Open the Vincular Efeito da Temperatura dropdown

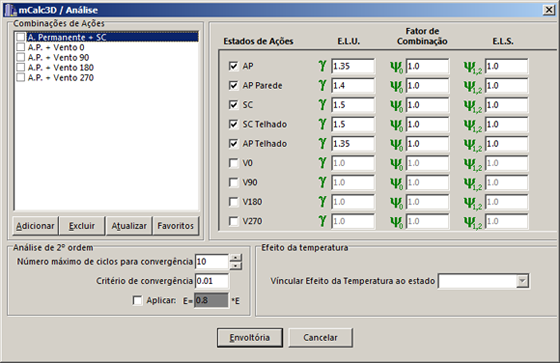522,281
